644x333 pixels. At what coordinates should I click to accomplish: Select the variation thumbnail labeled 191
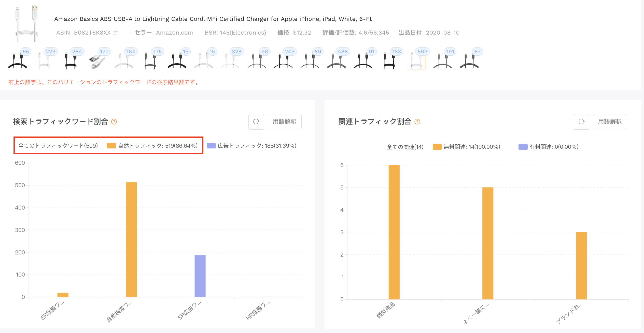[x=443, y=60]
